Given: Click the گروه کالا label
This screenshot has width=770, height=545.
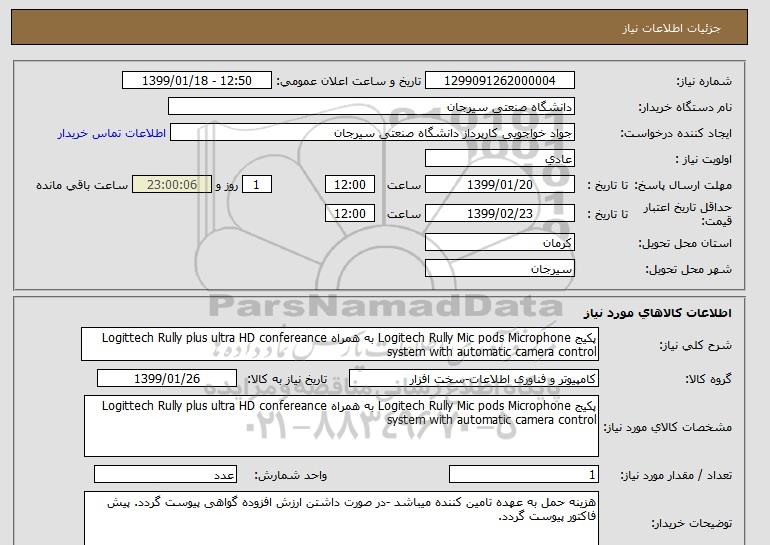Looking at the screenshot, I should click(x=709, y=379).
